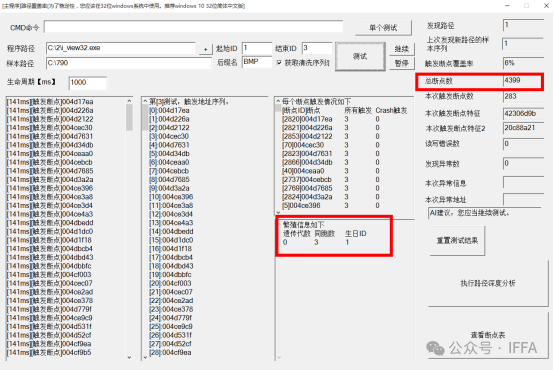Select log row ending in 004cf9b5
Screen dimensions: 554x370
click(x=49, y=353)
